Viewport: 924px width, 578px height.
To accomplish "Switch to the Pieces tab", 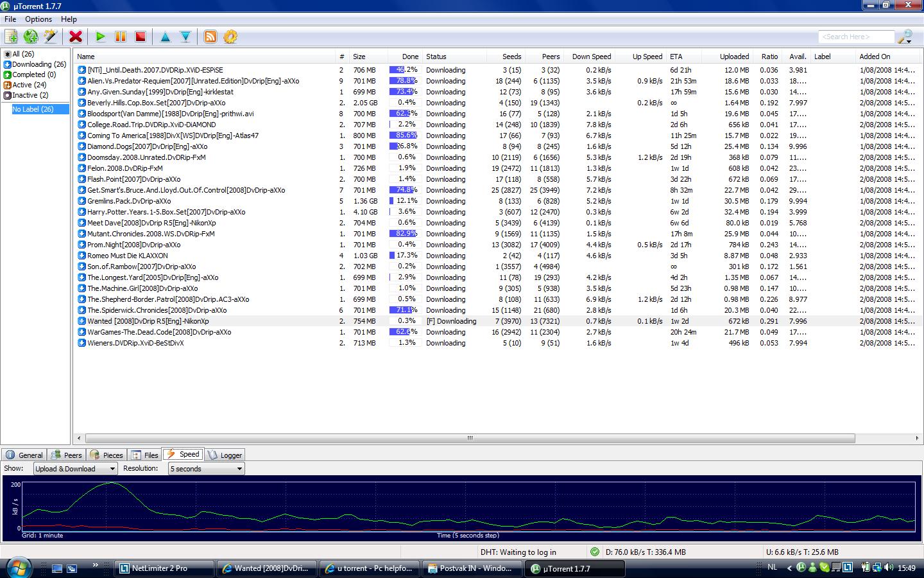I will pos(107,455).
